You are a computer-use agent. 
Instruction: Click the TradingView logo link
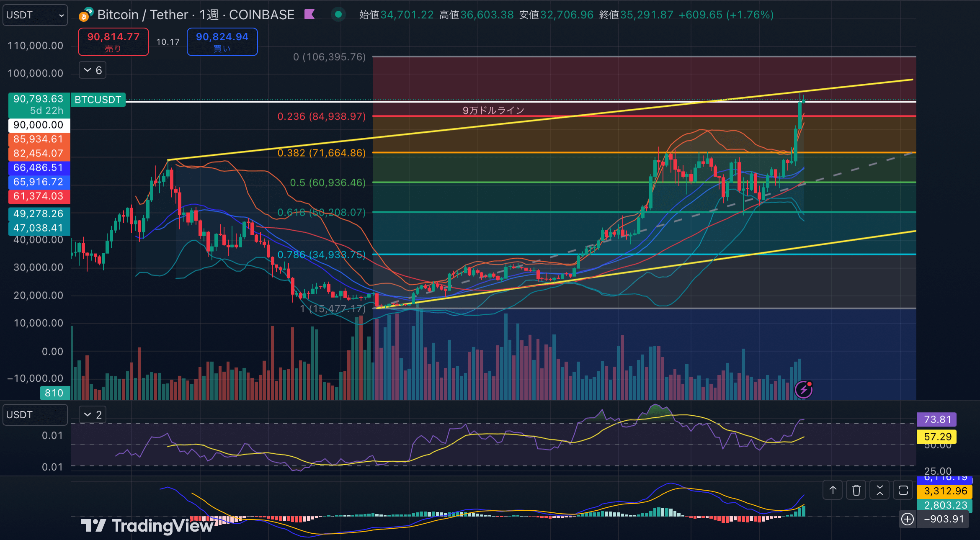(x=147, y=526)
